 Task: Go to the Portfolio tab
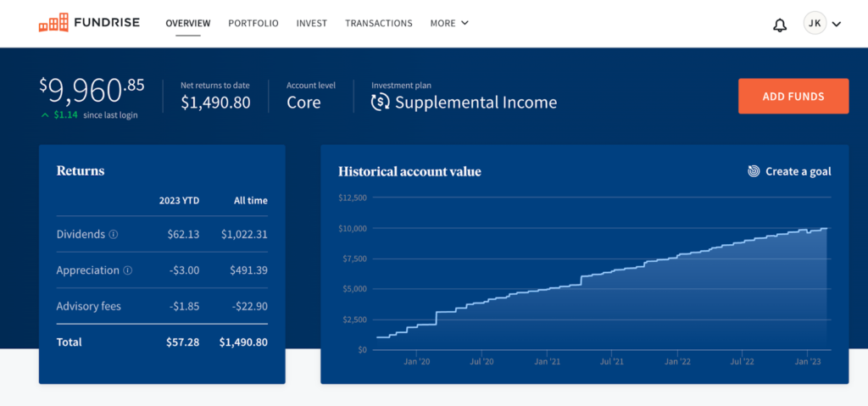click(x=253, y=24)
